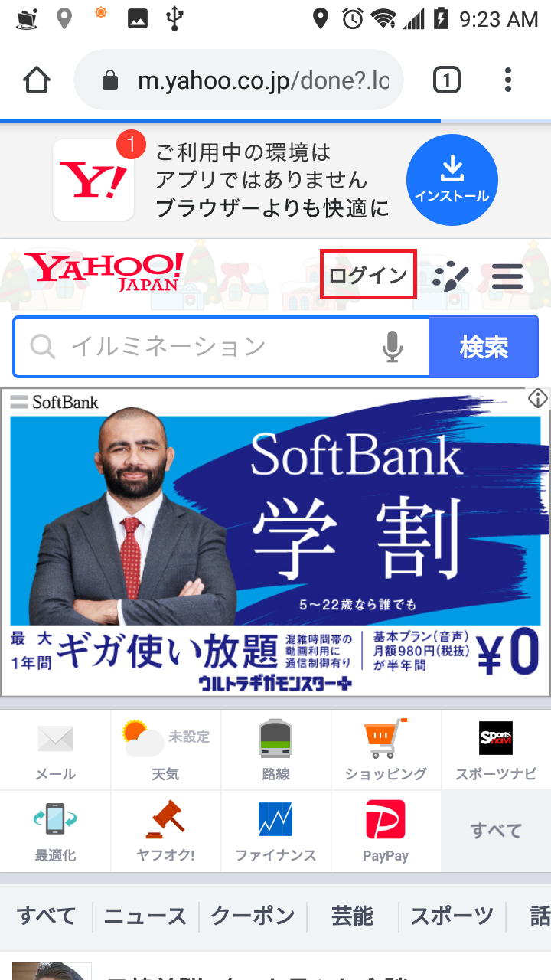Open the ショッピング shopping cart icon

(386, 750)
